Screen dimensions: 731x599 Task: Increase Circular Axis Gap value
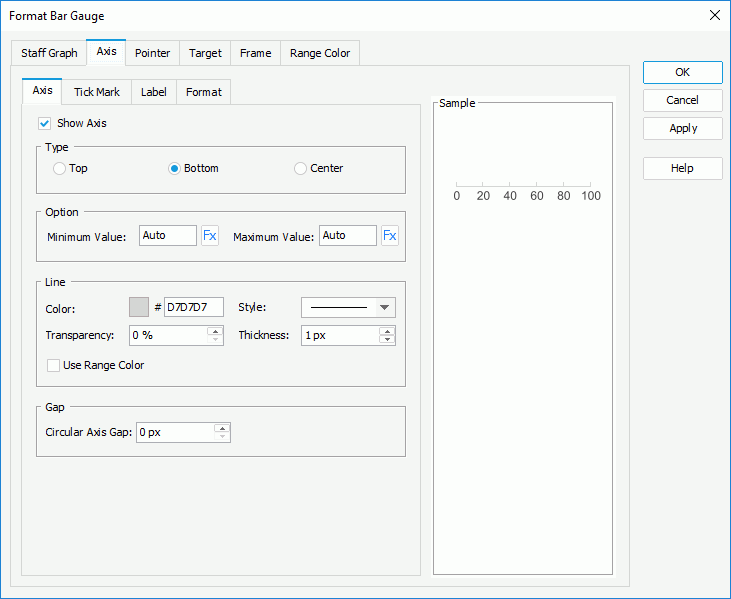pos(222,428)
